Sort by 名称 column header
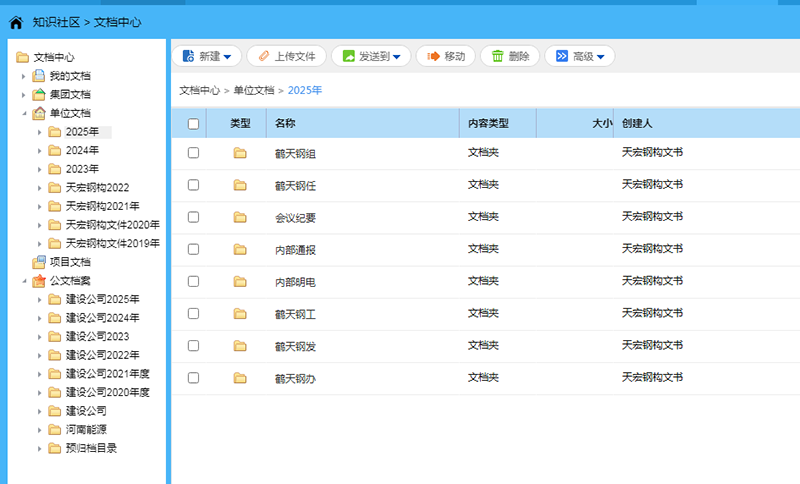The image size is (800, 484). [285, 124]
